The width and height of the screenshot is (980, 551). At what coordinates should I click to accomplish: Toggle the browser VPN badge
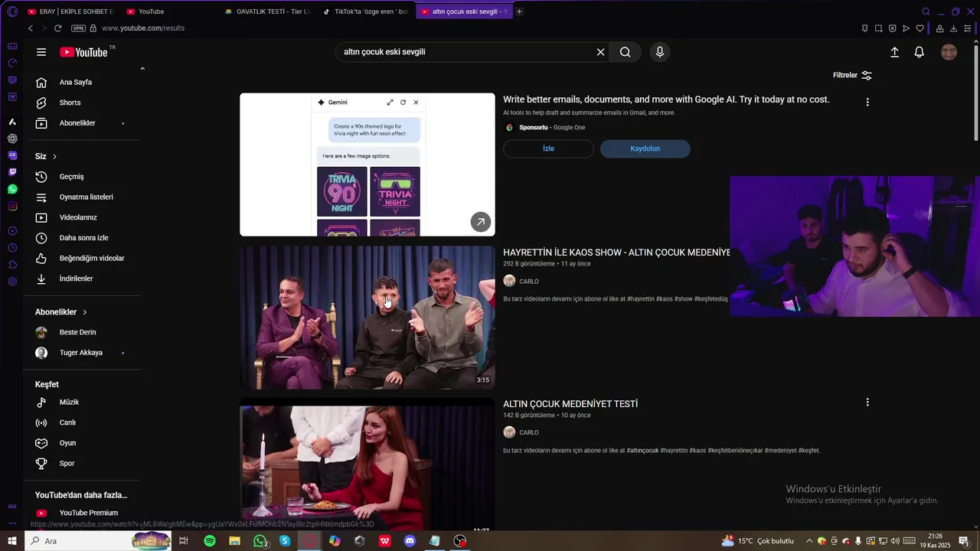[x=78, y=28]
